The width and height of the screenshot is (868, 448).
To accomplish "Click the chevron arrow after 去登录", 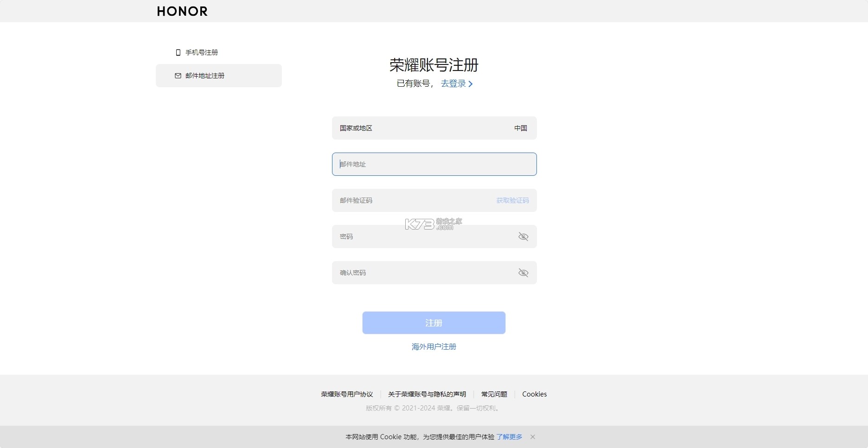I will point(471,84).
